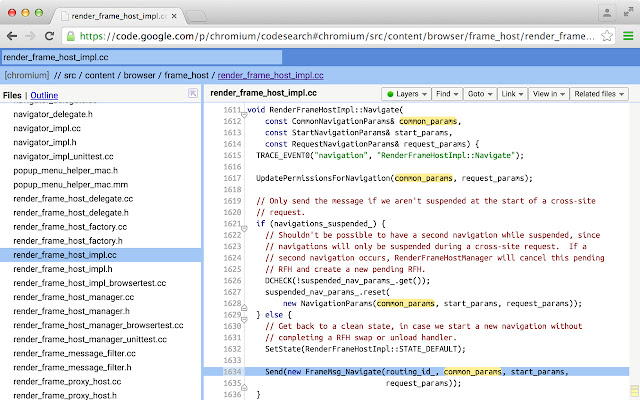
Task: Open popup_menu_helper_mac.h file
Action: pyautogui.click(x=66, y=171)
